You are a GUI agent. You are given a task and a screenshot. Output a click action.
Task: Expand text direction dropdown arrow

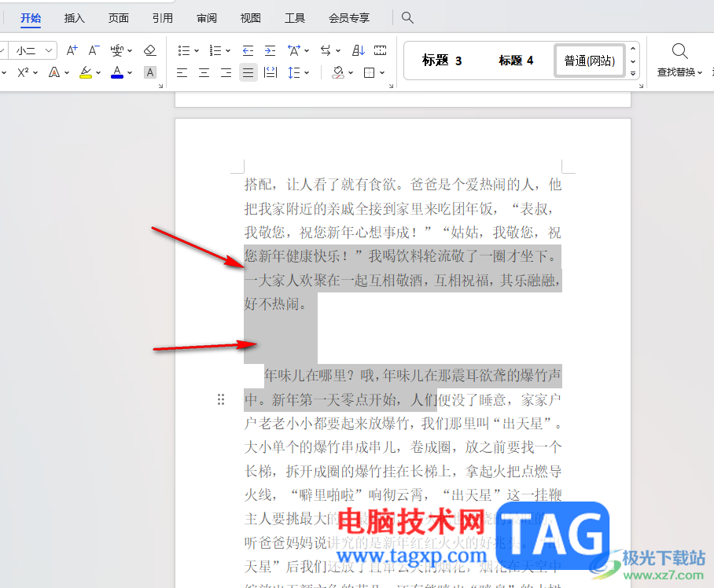(338, 50)
